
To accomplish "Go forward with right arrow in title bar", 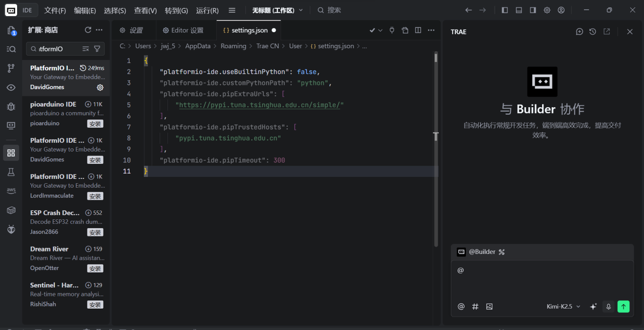I will 482,10.
